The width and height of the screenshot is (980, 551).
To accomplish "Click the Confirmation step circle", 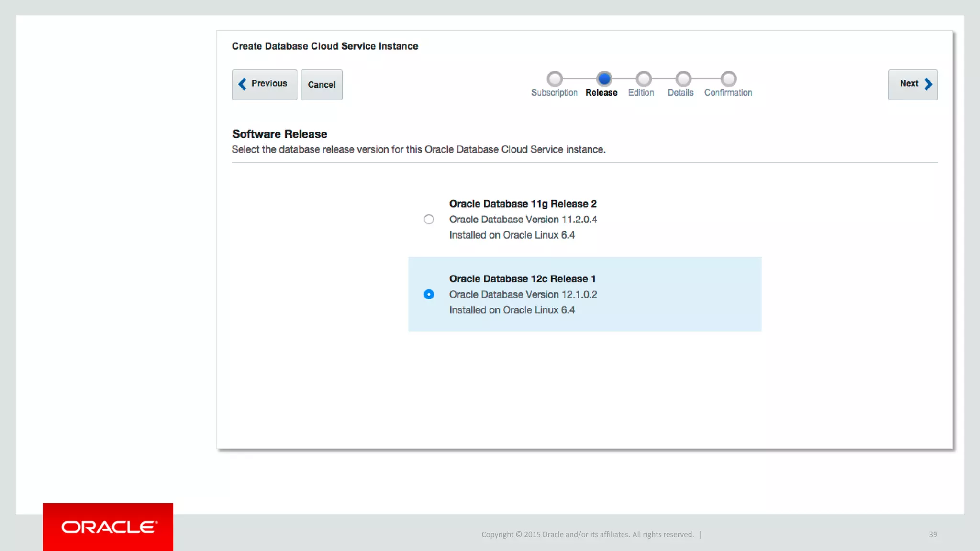I will tap(728, 78).
